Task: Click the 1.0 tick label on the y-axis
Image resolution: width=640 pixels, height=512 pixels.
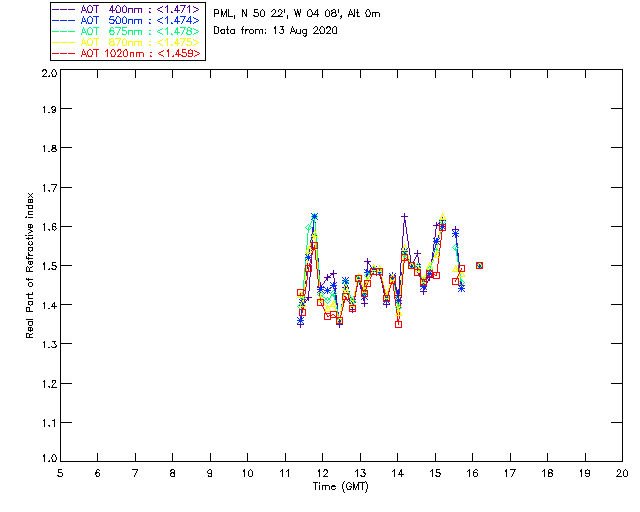Action: point(47,461)
